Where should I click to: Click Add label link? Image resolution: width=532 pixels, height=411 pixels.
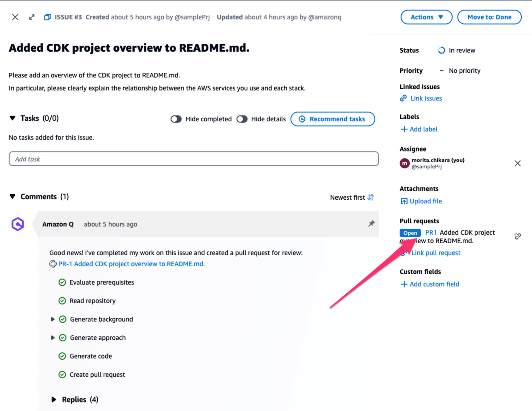pyautogui.click(x=423, y=129)
